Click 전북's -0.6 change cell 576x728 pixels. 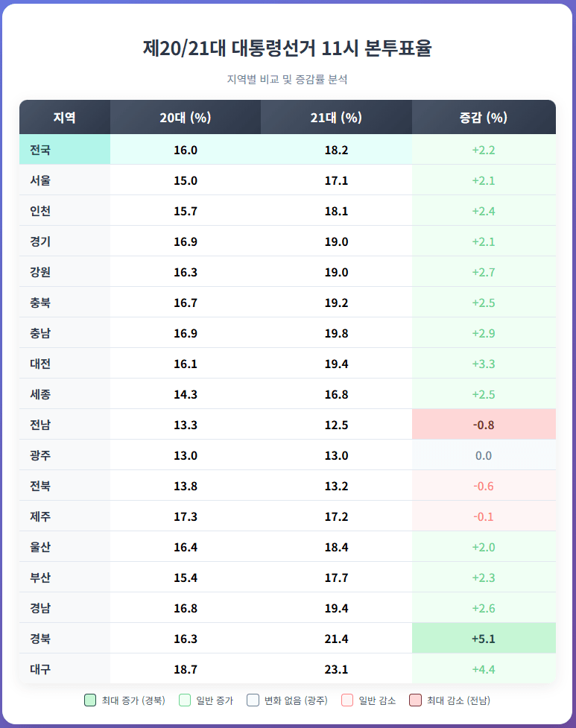tap(484, 486)
